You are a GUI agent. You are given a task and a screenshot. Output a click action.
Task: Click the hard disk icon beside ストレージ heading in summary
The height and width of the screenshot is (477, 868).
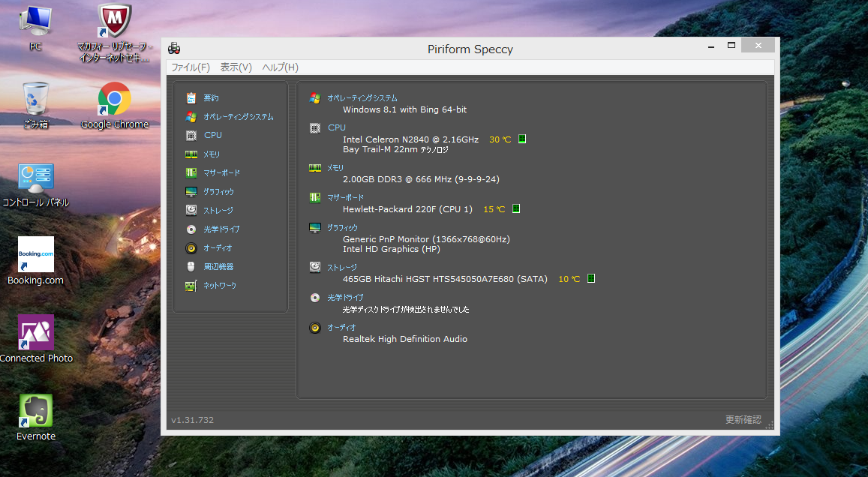point(315,267)
